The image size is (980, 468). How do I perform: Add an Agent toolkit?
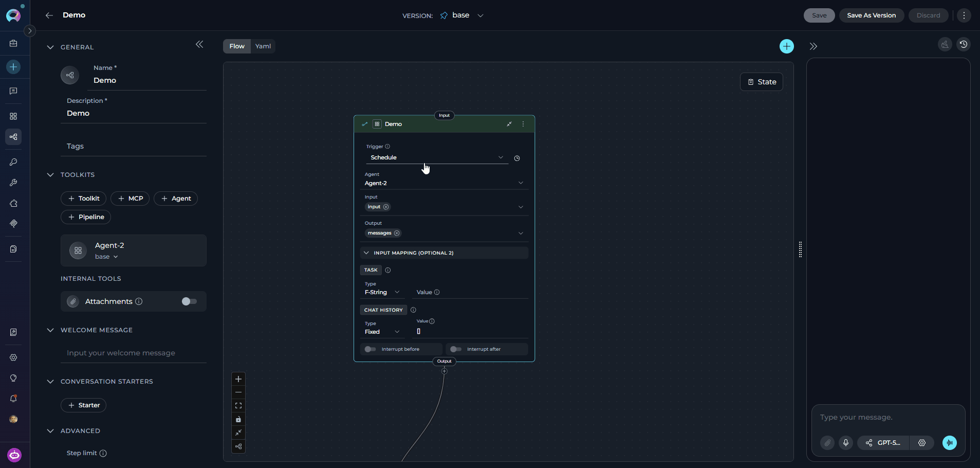(176, 199)
